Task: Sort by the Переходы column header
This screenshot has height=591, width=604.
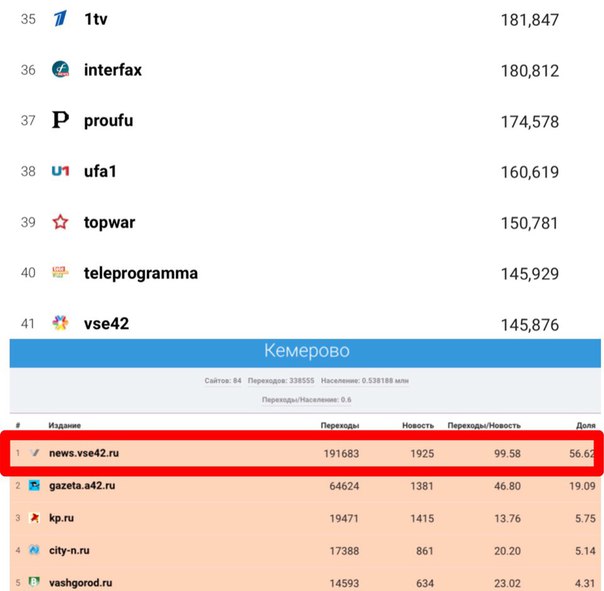Action: (x=340, y=425)
